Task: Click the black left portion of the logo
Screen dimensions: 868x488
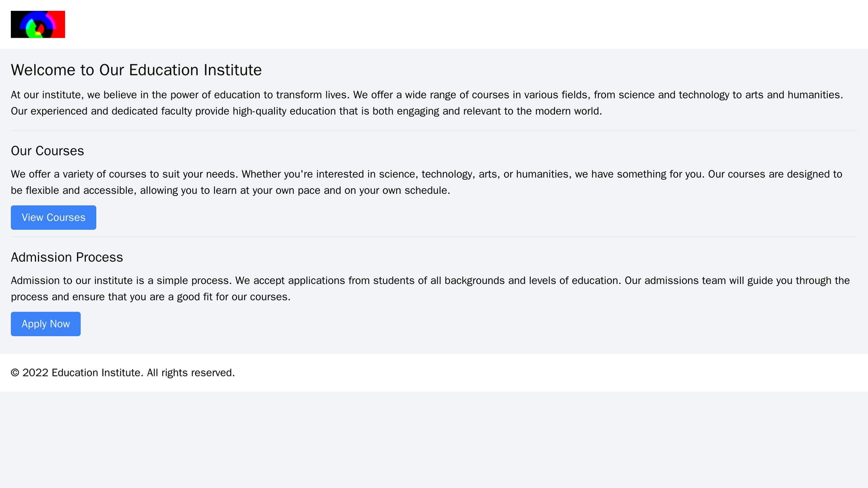Action: click(x=15, y=25)
